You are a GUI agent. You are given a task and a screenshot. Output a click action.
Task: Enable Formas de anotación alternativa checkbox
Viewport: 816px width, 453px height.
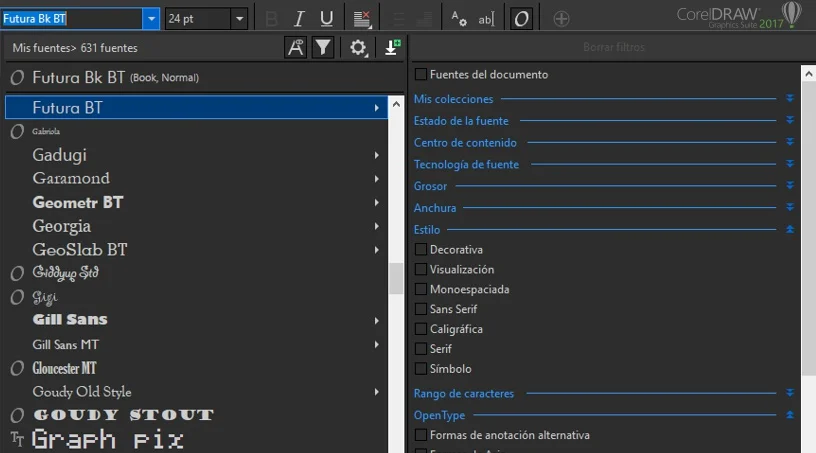(420, 435)
